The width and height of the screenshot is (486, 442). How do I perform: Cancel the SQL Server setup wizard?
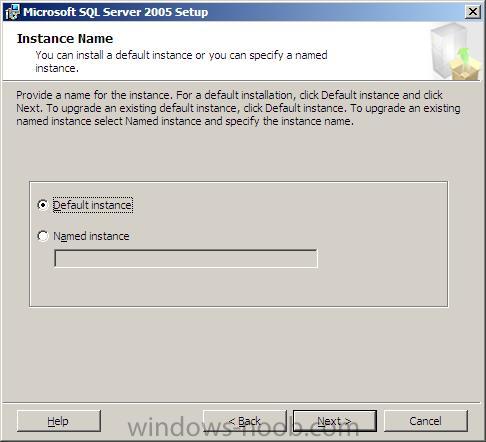click(426, 421)
